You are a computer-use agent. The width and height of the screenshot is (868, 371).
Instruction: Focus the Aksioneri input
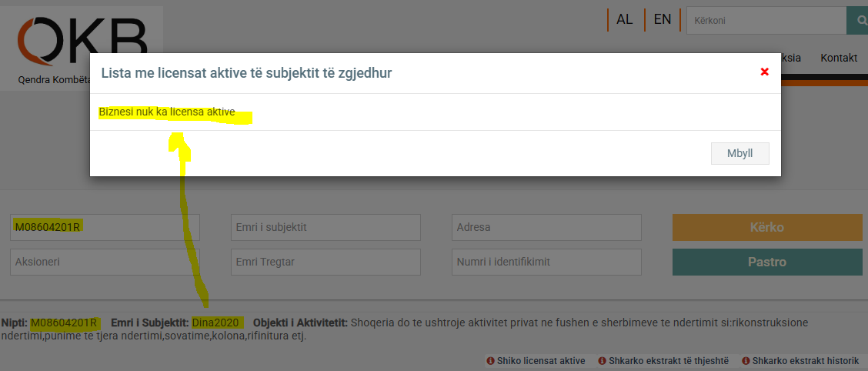tap(105, 262)
